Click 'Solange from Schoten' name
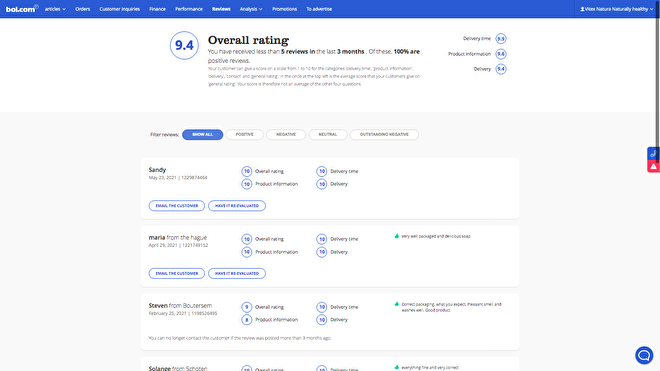The width and height of the screenshot is (660, 371). tap(178, 368)
